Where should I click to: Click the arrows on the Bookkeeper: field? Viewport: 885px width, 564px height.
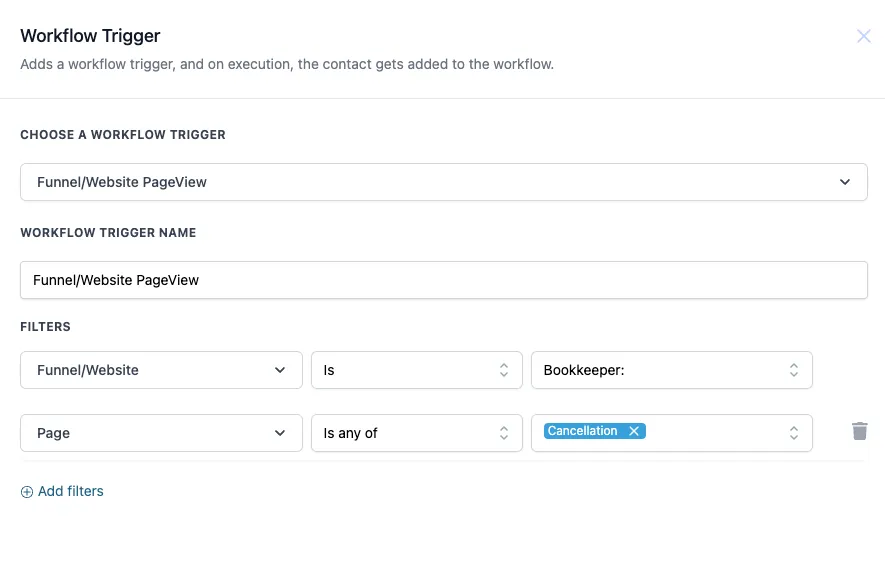794,370
